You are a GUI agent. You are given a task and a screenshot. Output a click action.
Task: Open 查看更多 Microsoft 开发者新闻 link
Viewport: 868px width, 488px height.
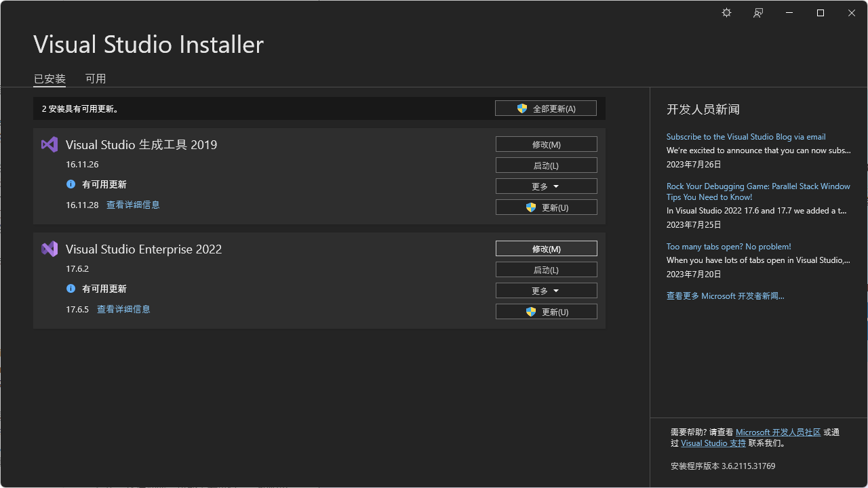coord(726,296)
